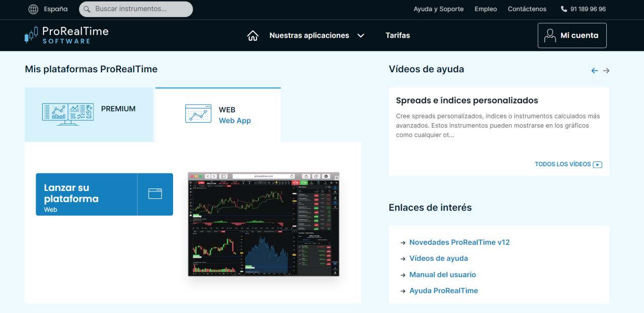Screen dimensions: 644x313
Task: Open Ayuda y Soporte
Action: point(438,9)
